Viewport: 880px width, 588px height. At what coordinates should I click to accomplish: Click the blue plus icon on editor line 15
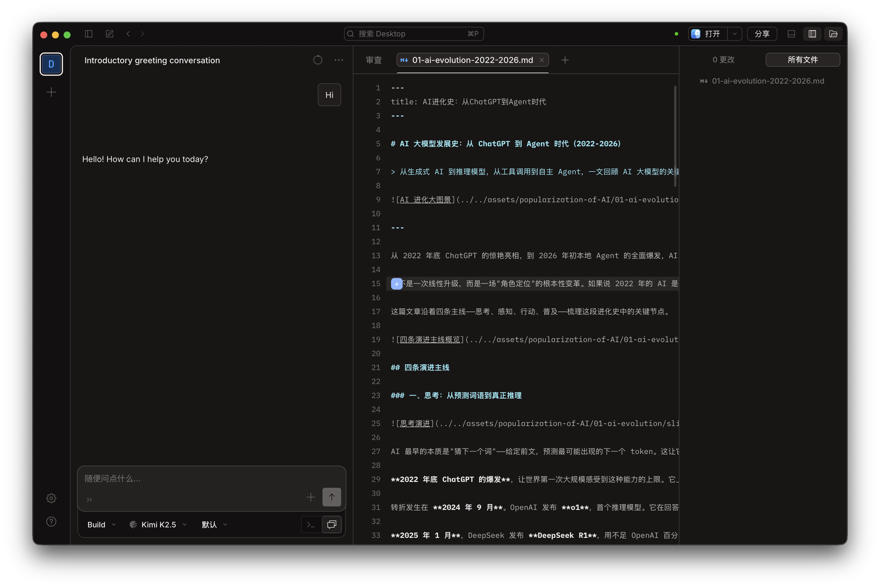click(396, 284)
